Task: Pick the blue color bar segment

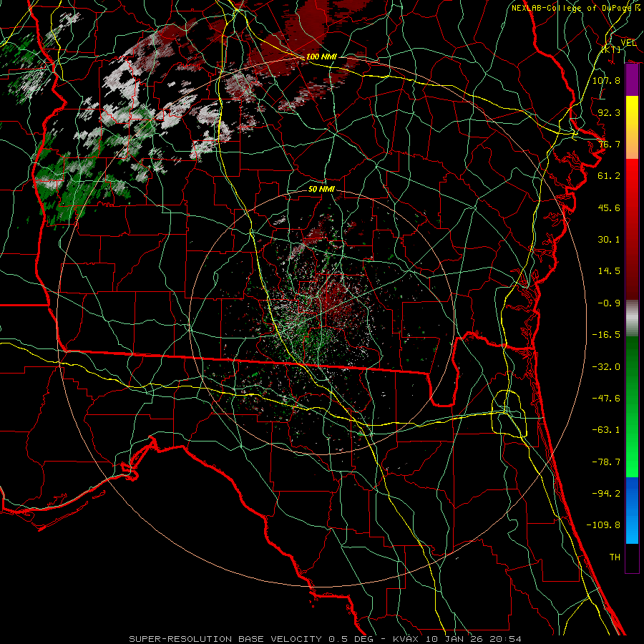Action: pos(632,510)
